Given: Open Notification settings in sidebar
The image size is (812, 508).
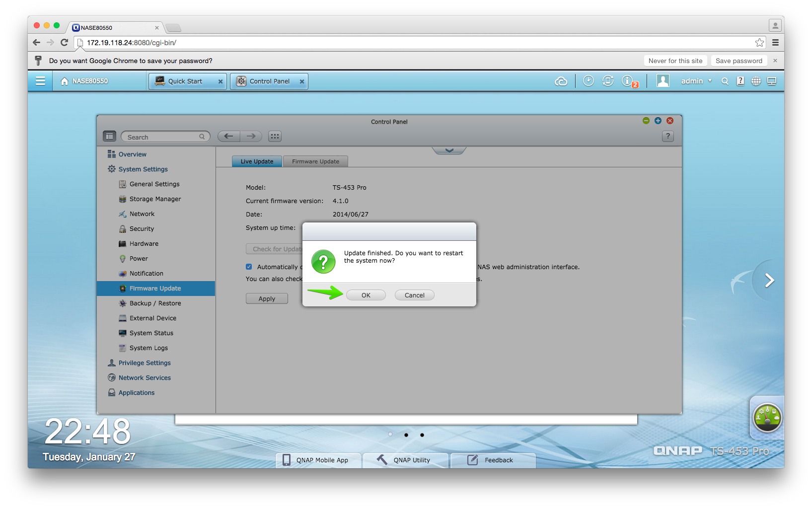Looking at the screenshot, I should pos(146,274).
